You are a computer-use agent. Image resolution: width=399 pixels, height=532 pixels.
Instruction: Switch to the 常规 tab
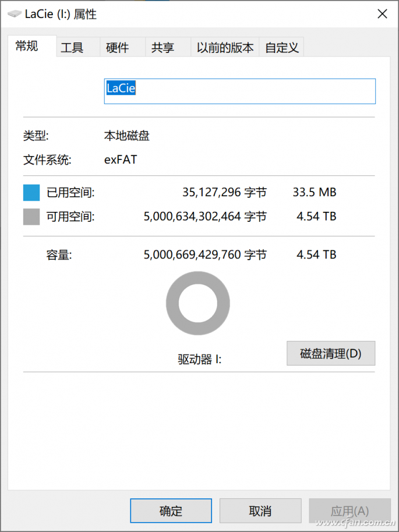tap(32, 46)
